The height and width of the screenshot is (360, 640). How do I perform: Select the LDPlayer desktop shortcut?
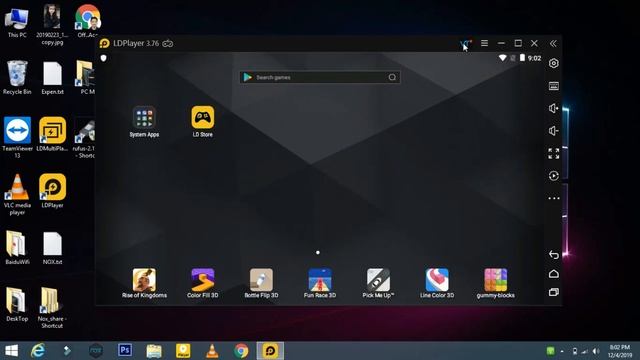(52, 191)
